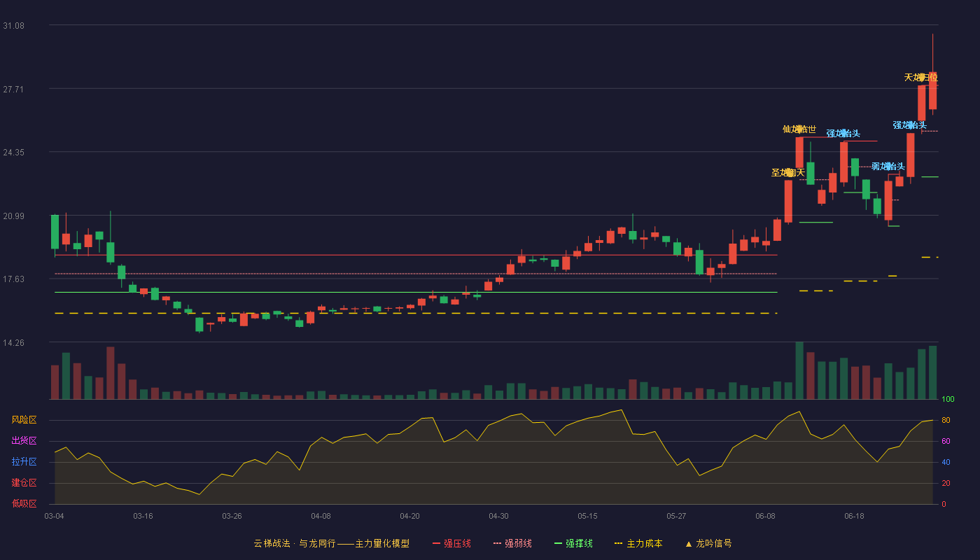Screen dimensions: 980x560
Task: Toggle the 强撑线 legend entry
Action: [573, 543]
